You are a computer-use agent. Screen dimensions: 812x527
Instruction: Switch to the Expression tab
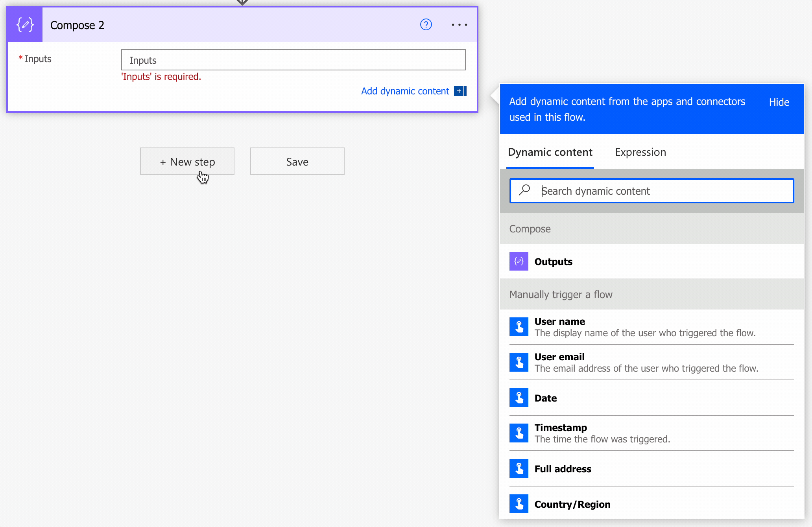pos(640,152)
